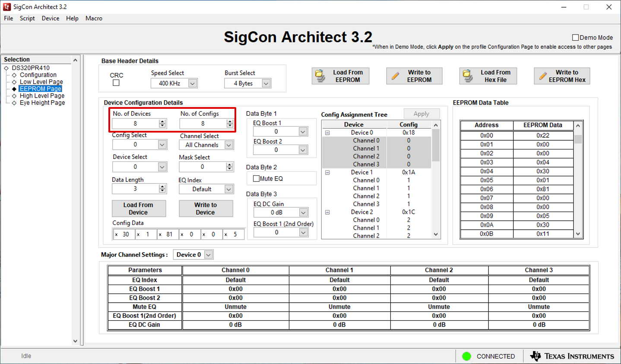This screenshot has height=364, width=621.
Task: Click the Idle status text
Action: point(26,356)
